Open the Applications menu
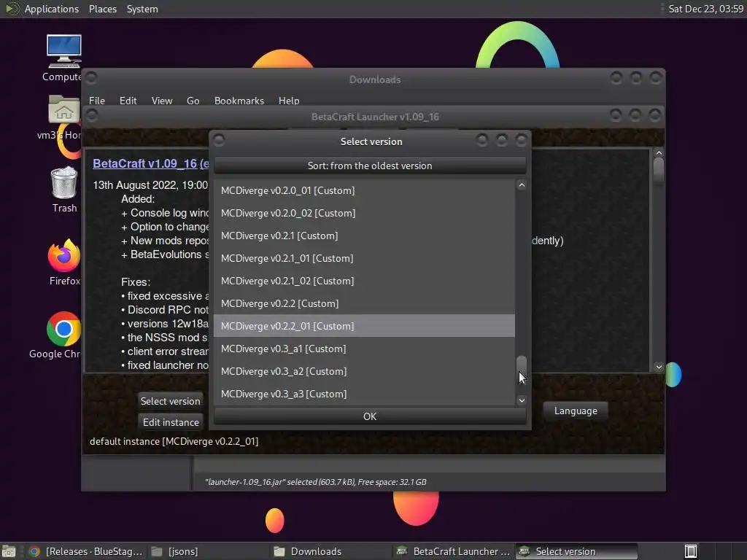This screenshot has height=560, width=747. point(52,9)
